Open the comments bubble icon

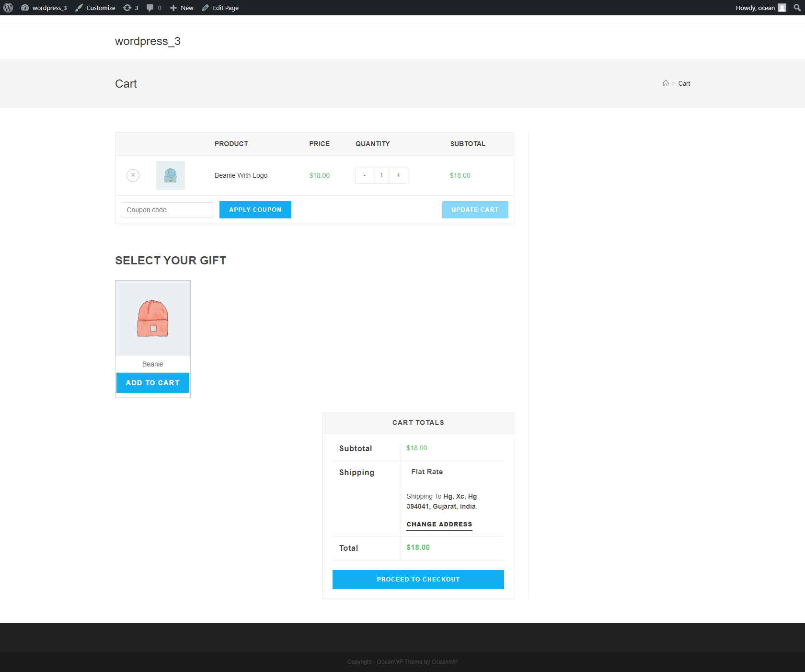click(153, 8)
